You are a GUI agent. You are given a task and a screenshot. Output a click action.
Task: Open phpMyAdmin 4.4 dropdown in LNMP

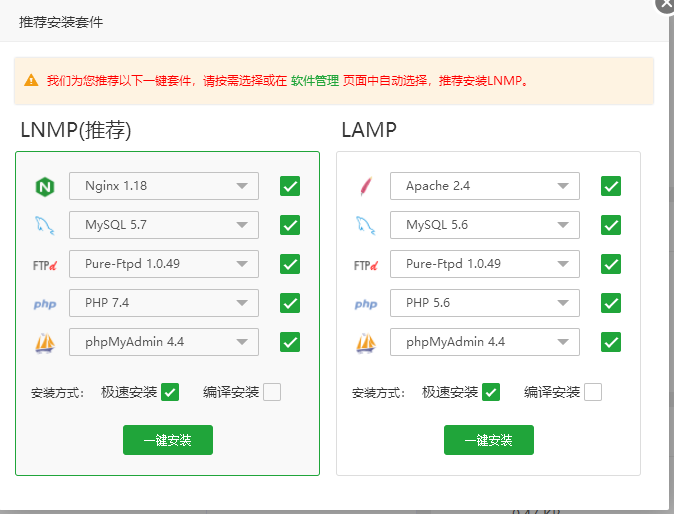(x=164, y=342)
